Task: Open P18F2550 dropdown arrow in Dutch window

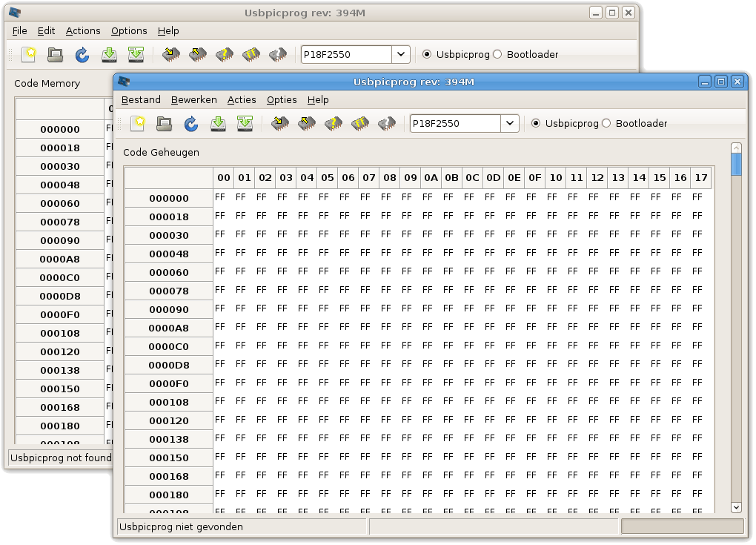Action: coord(510,124)
